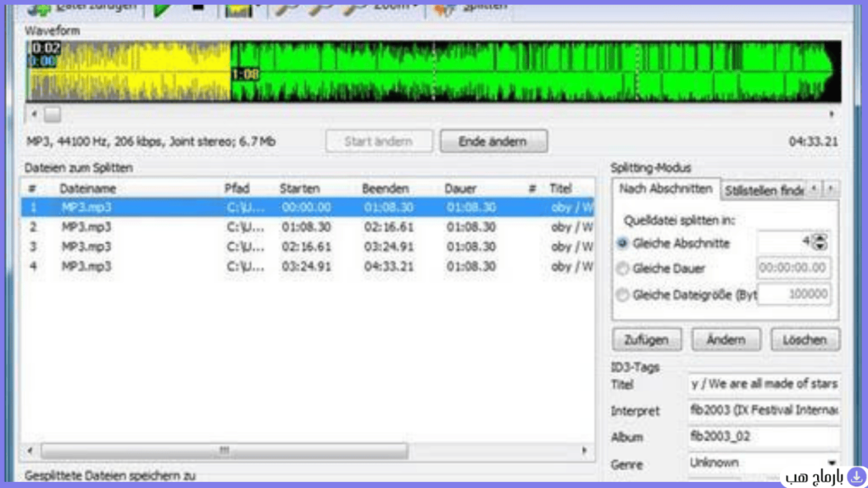Screen dimensions: 868x488
Task: Click the Splitten toolbar icon
Action: coord(443,9)
